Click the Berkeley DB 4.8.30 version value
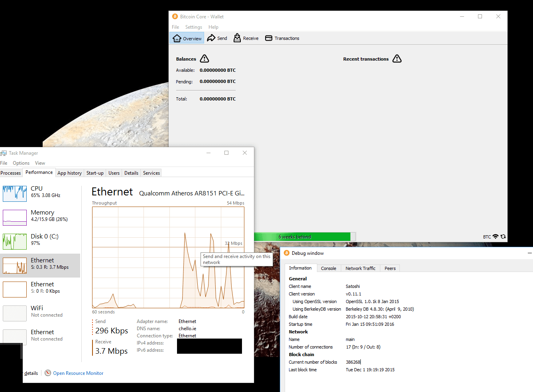The width and height of the screenshot is (533, 392). pos(380,309)
